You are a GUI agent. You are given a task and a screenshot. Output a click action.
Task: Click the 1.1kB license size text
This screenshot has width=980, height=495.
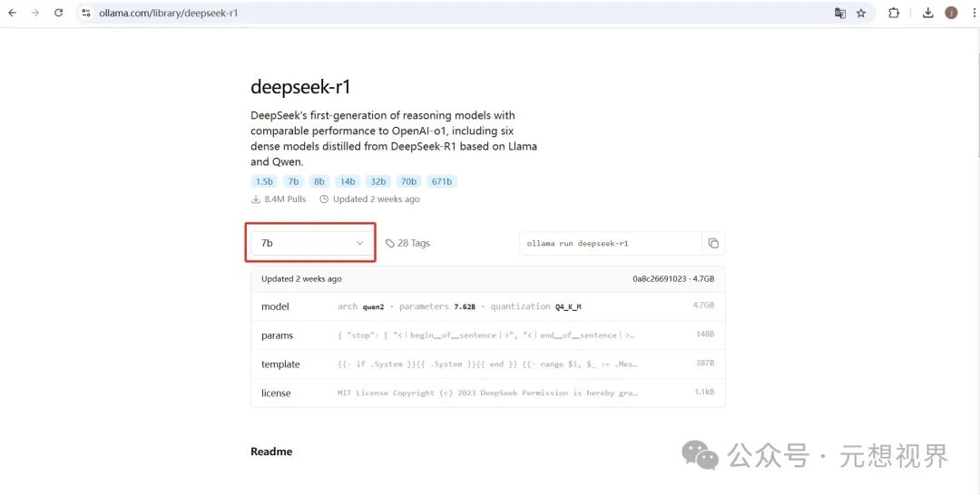coord(704,392)
